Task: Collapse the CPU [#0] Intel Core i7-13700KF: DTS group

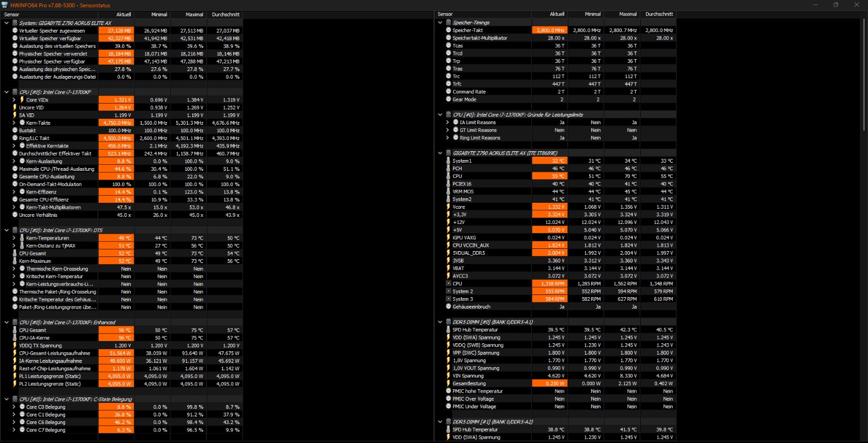Action: click(7, 230)
